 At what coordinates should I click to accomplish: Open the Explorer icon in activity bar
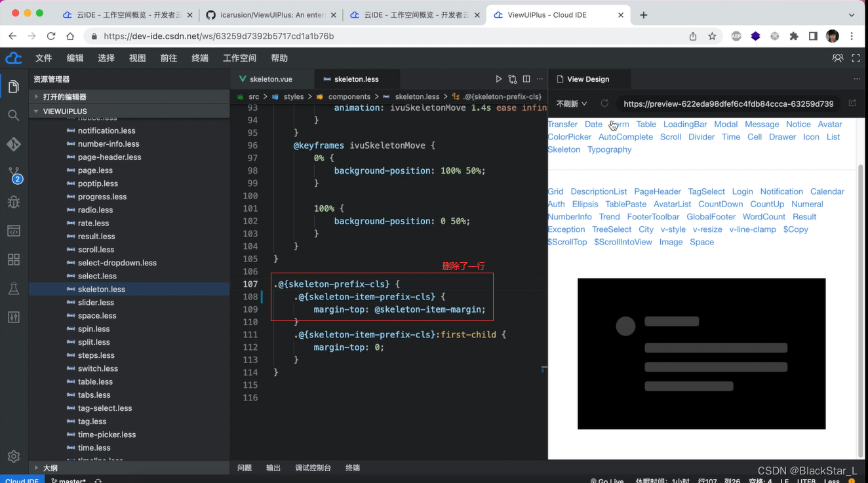pos(14,87)
